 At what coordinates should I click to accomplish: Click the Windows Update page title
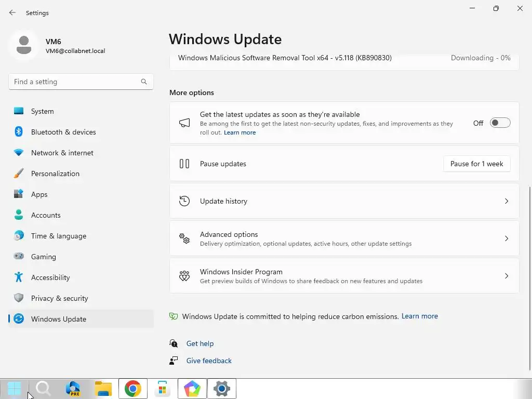[225, 39]
